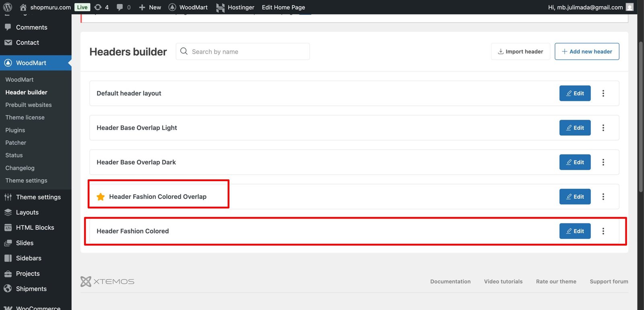Click Add new header button

pyautogui.click(x=587, y=52)
